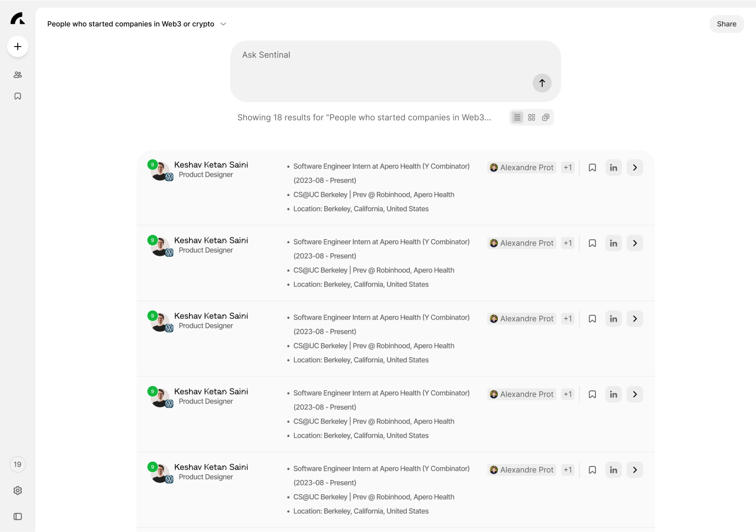Start a new search with the plus button

[18, 47]
